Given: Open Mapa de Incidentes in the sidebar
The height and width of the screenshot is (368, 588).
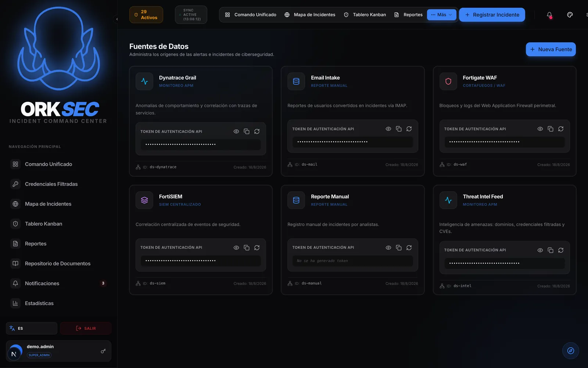Looking at the screenshot, I should coord(59,204).
